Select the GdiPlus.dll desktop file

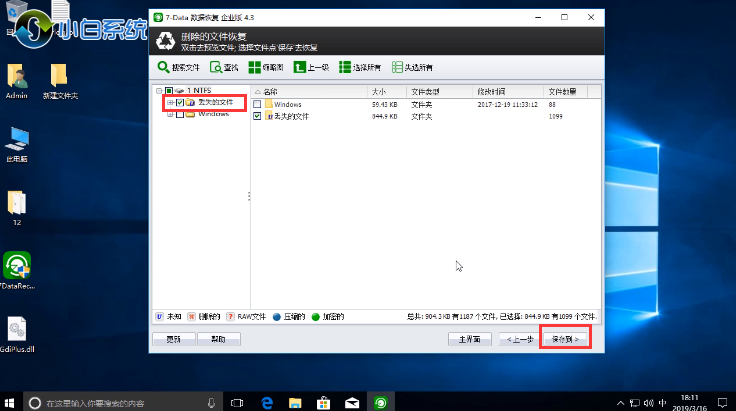click(17, 334)
